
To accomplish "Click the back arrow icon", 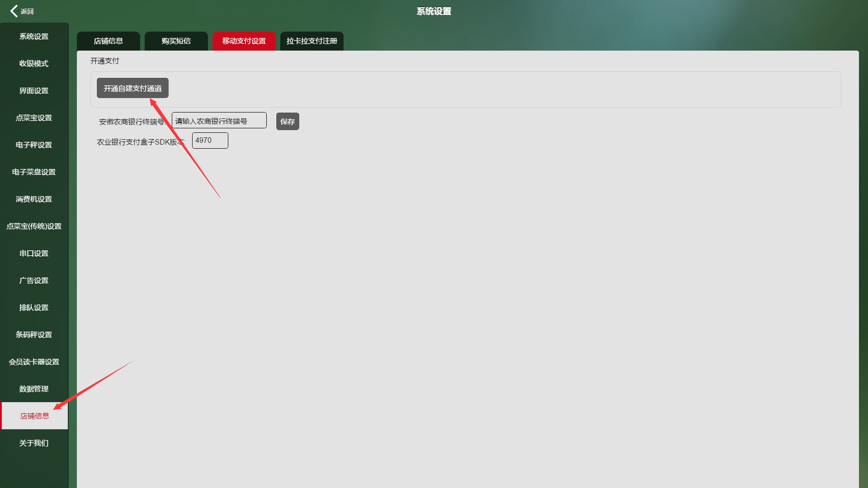I will pos(14,11).
